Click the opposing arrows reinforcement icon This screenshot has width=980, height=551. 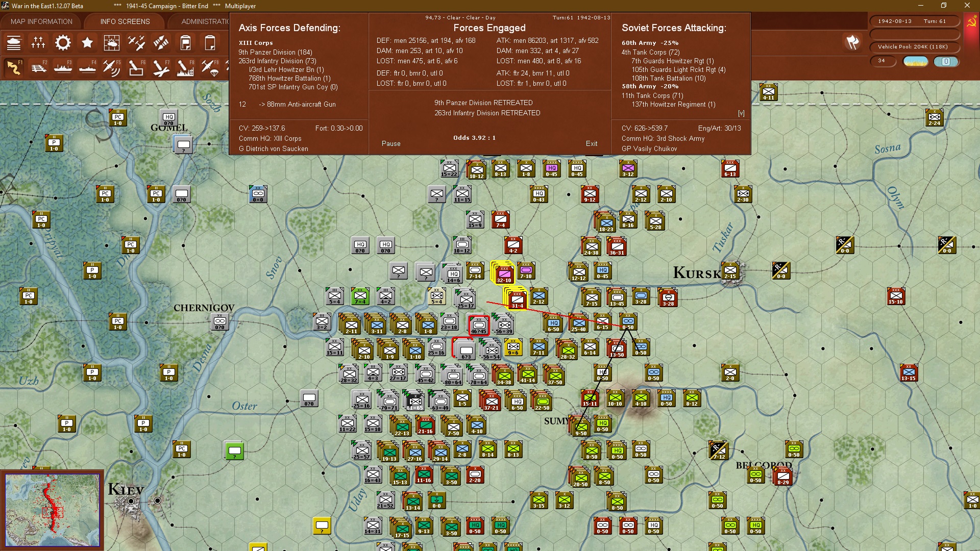point(161,43)
